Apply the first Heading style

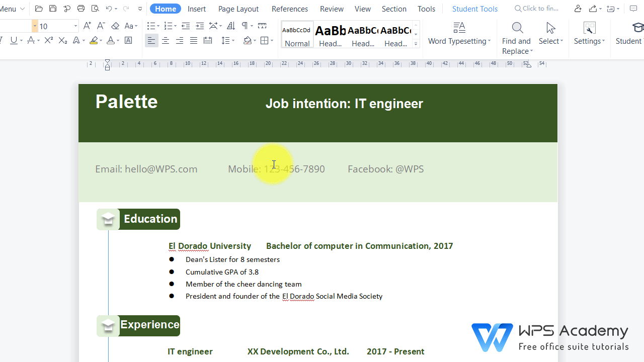click(x=331, y=35)
